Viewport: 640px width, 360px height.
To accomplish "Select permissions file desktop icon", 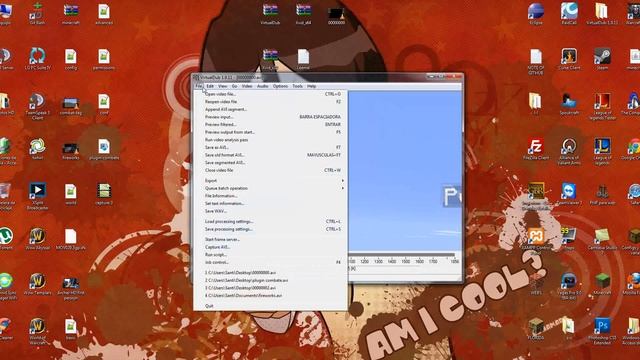I will point(104,59).
